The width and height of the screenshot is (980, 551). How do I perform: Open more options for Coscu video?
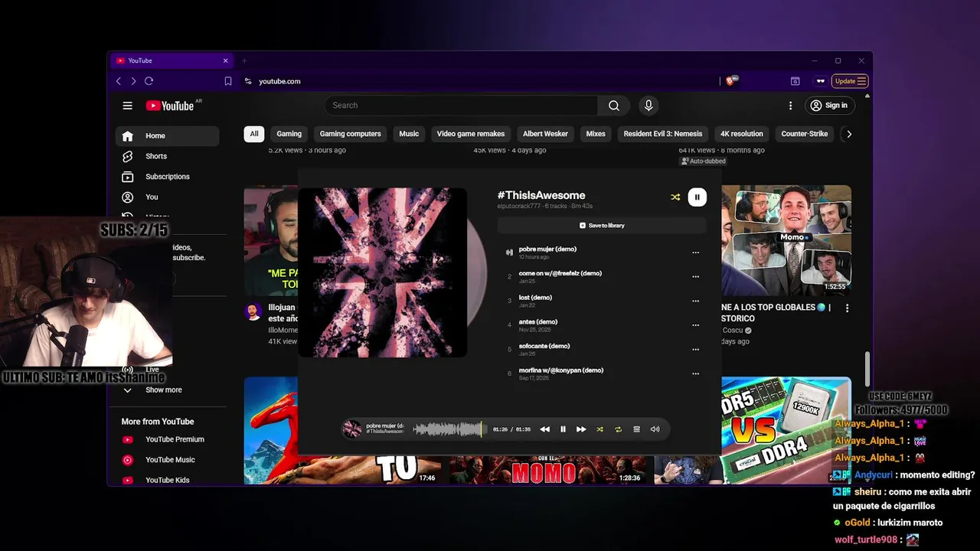pyautogui.click(x=847, y=308)
